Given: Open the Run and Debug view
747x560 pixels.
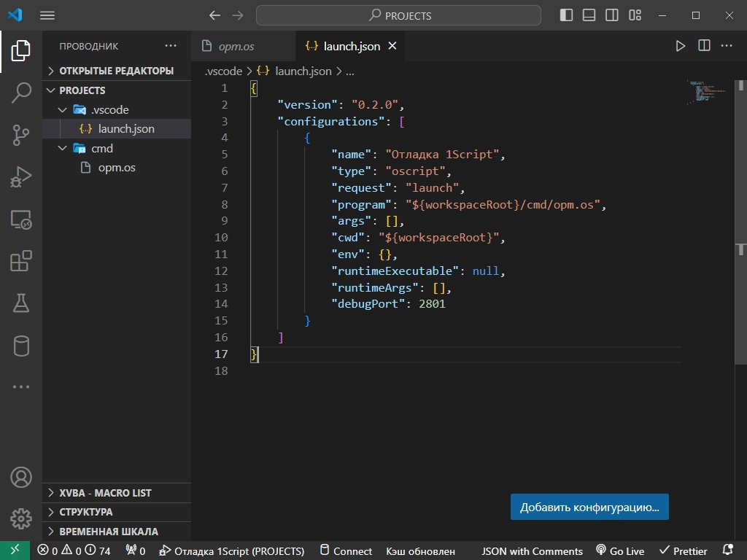Looking at the screenshot, I should pyautogui.click(x=21, y=177).
